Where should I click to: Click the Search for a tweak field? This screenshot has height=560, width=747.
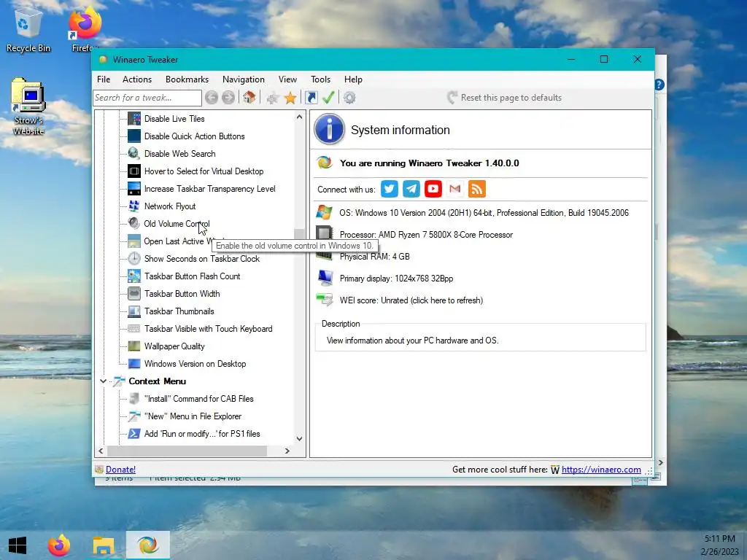[147, 98]
